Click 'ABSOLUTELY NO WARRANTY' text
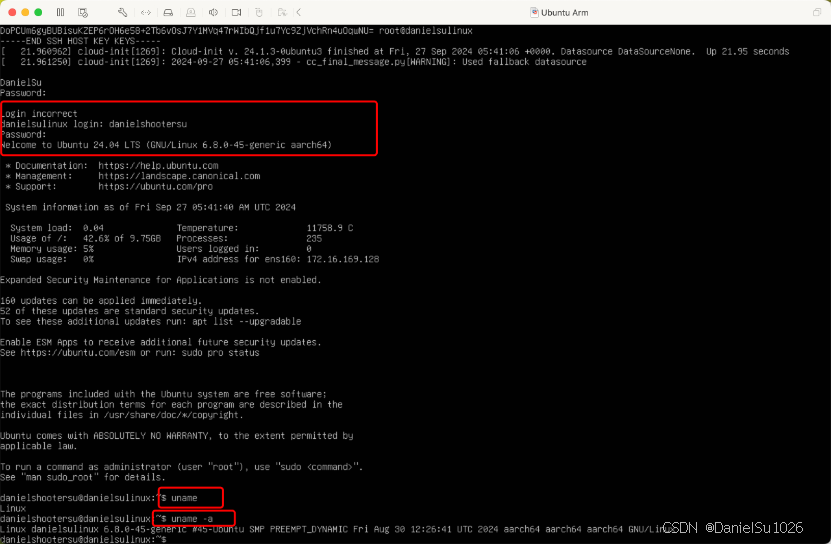 pos(151,436)
